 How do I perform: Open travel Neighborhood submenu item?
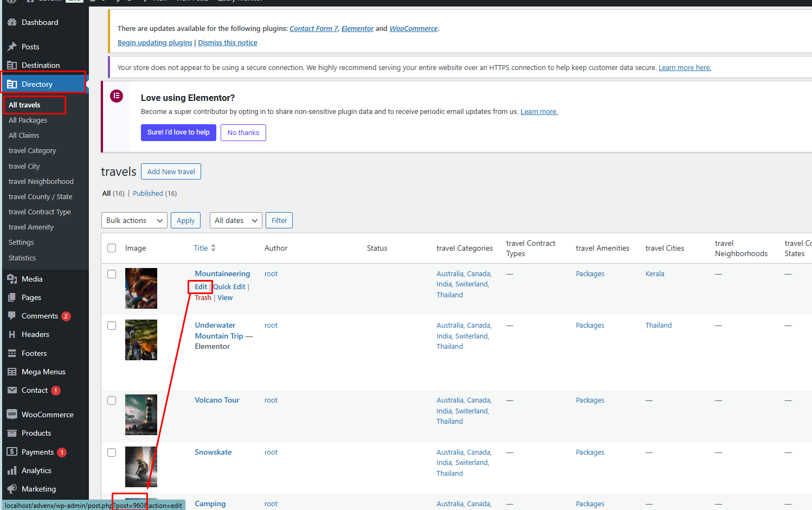pos(41,181)
